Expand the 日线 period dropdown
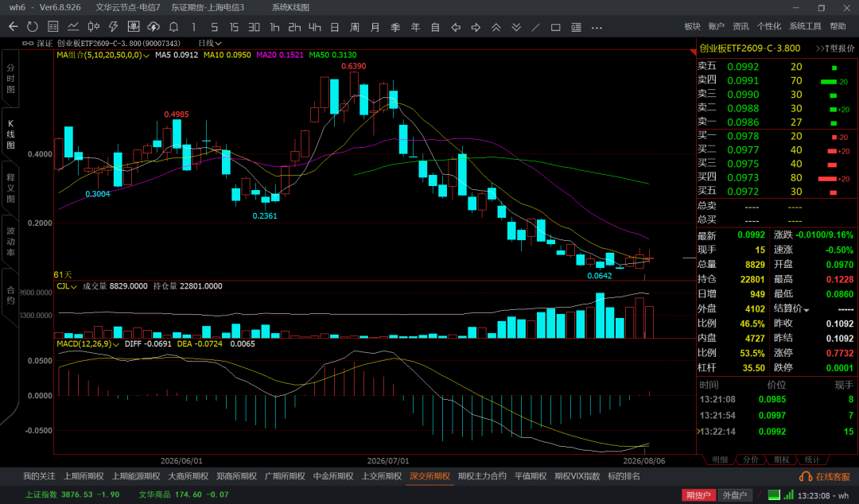 pyautogui.click(x=210, y=43)
